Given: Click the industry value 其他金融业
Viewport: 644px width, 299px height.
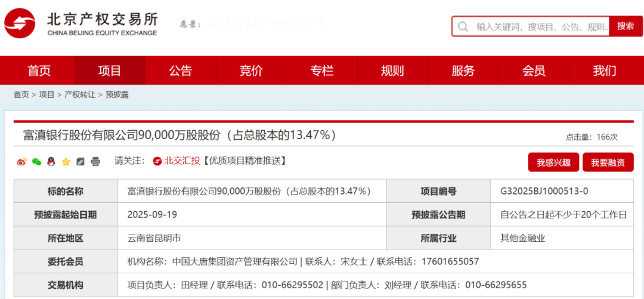Looking at the screenshot, I should point(522,238).
